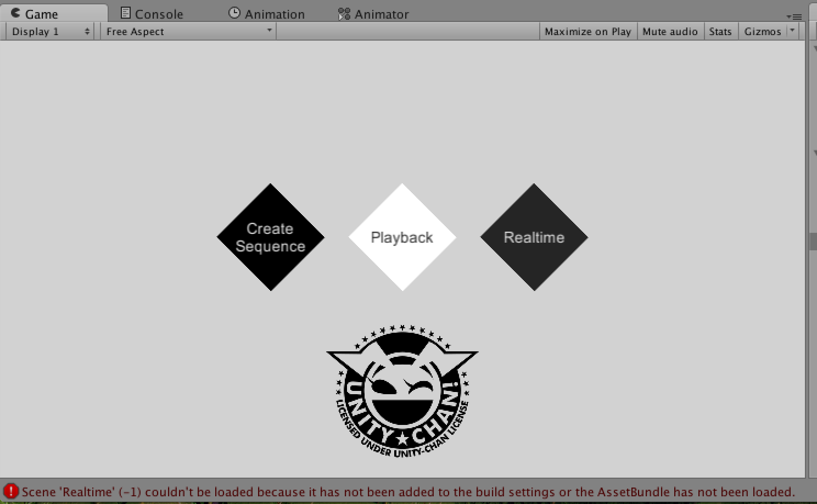Screen dimensions: 817x504
Task: Click the Realtime diamond button
Action: [534, 237]
